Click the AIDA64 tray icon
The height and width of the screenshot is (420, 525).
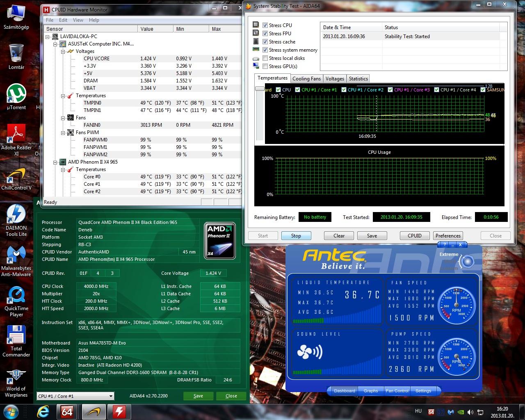(x=431, y=412)
